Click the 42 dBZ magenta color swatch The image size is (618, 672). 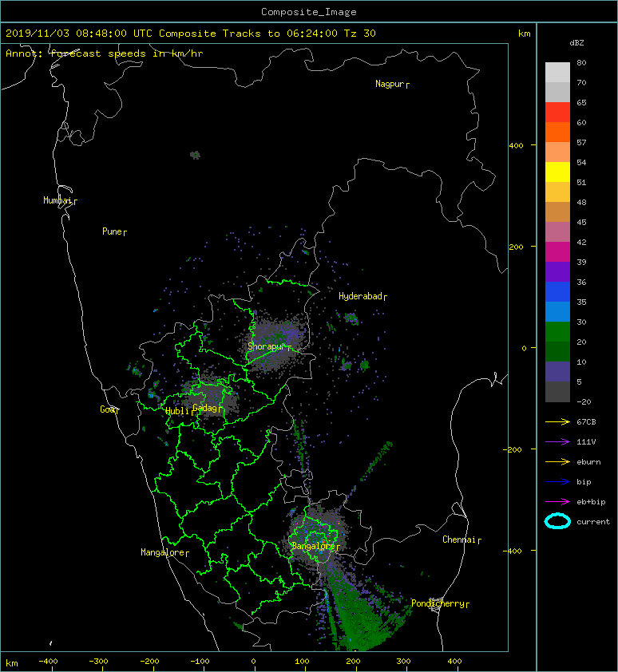click(x=557, y=251)
